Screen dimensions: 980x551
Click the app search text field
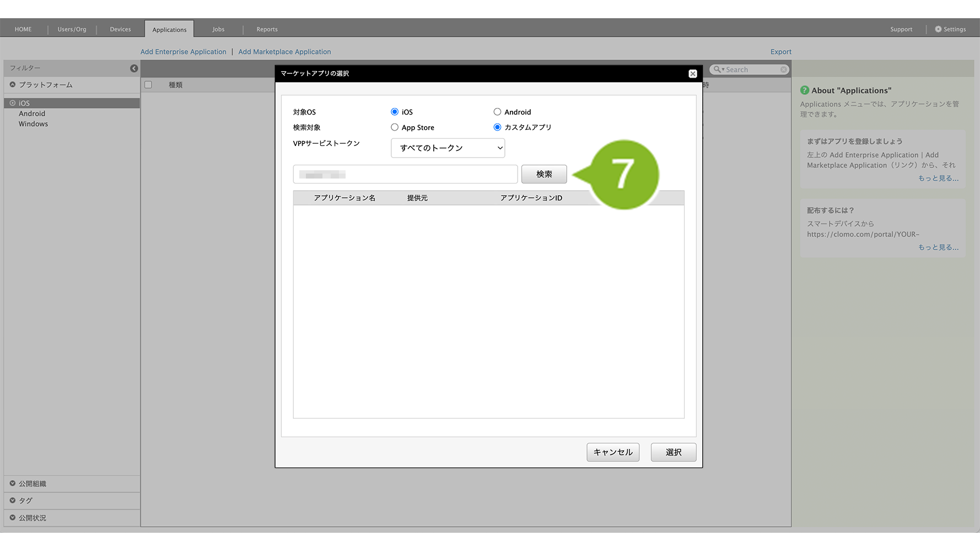point(405,175)
